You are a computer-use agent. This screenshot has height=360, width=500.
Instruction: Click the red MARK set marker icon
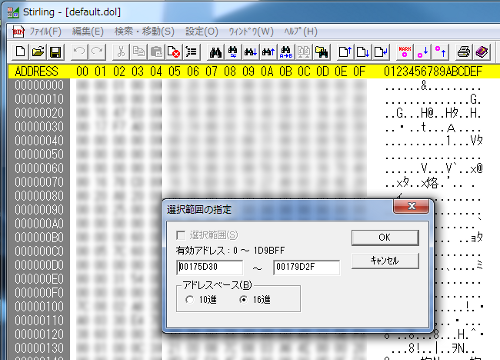coord(405,52)
